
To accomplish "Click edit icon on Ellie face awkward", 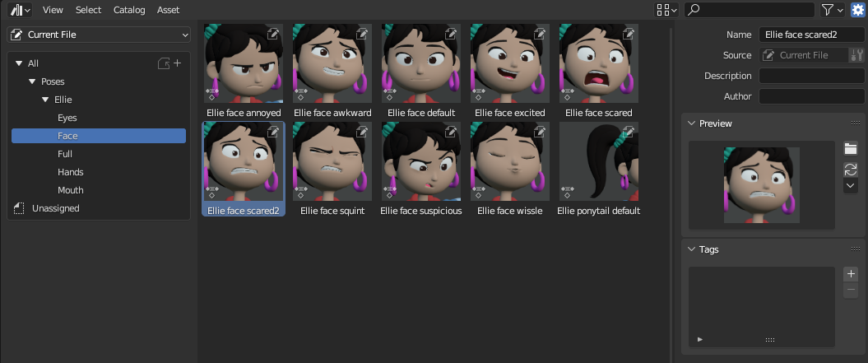I will [361, 34].
